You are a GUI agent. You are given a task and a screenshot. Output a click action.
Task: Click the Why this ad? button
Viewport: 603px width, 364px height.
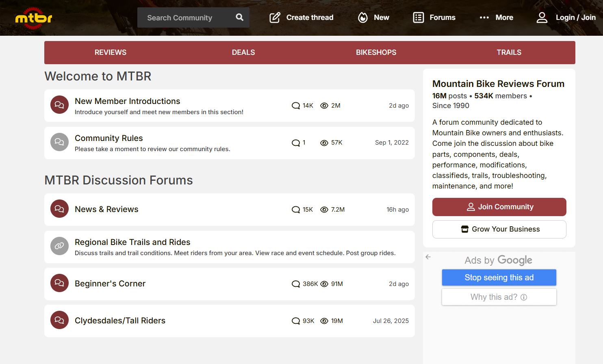pos(499,297)
